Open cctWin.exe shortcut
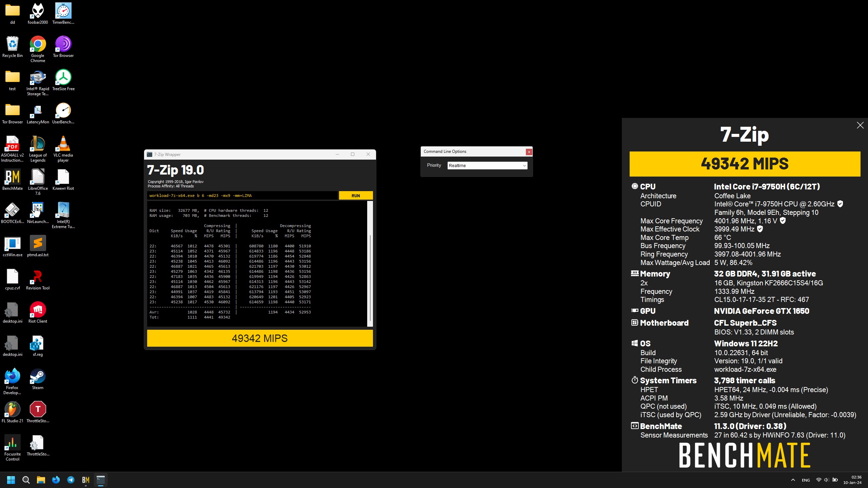Screen dimensions: 868x488 [x=13, y=246]
